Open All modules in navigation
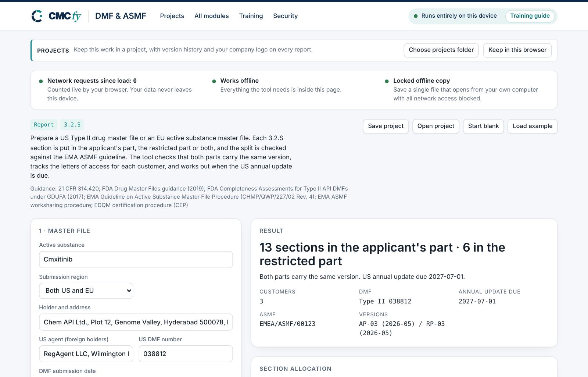 tap(211, 16)
